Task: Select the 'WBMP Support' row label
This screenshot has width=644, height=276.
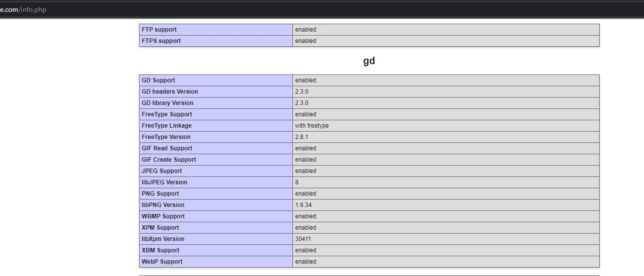Action: (216, 216)
